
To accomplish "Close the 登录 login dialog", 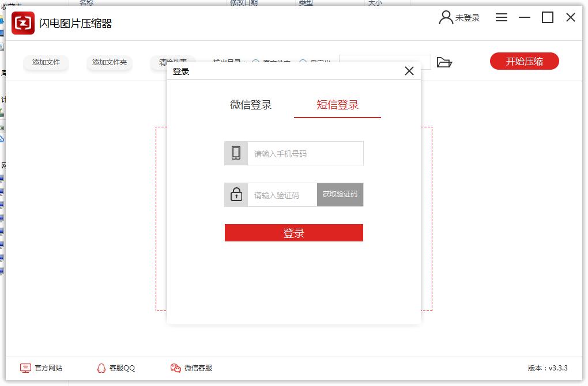I will (409, 71).
